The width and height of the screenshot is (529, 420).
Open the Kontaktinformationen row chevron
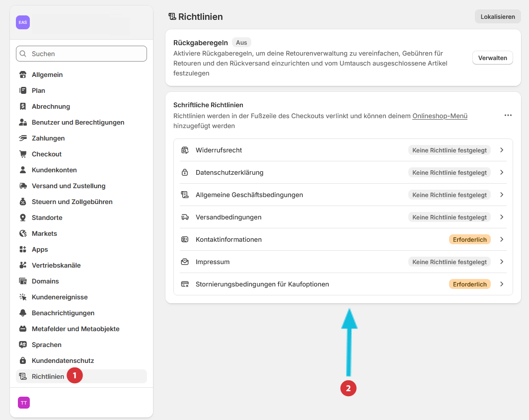(502, 239)
